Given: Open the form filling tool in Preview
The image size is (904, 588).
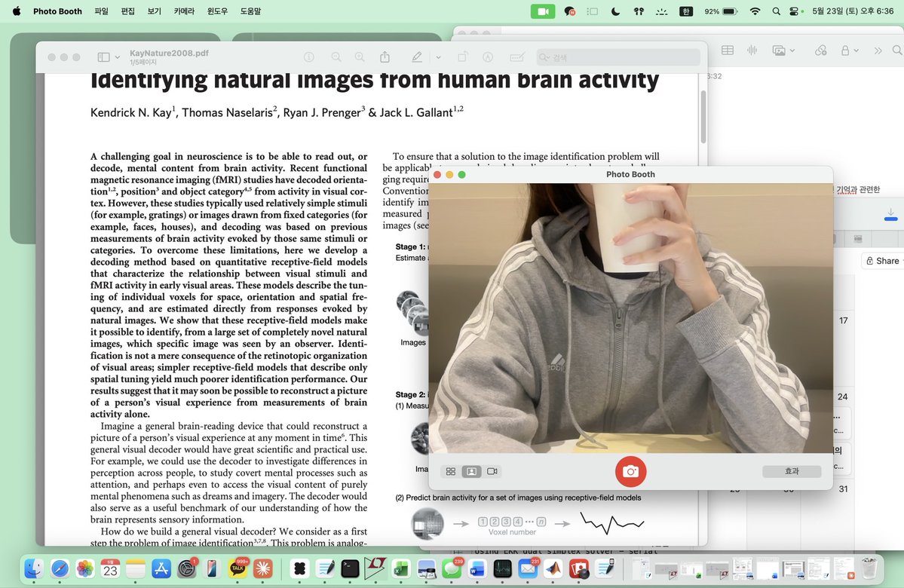Looking at the screenshot, I should tap(517, 57).
